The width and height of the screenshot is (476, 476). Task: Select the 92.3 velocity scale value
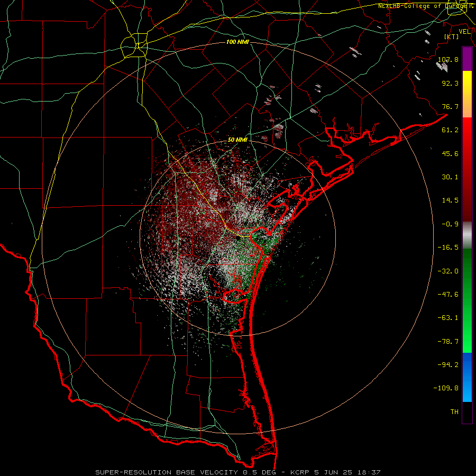coord(450,83)
